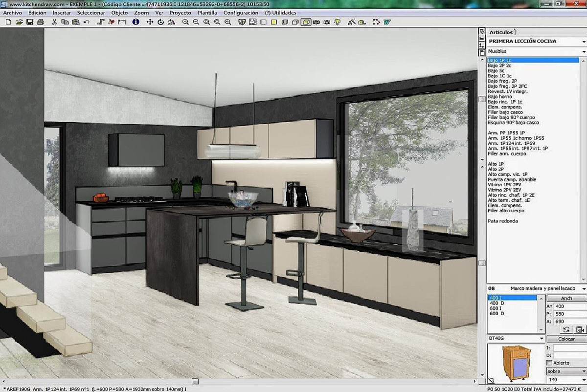Click the Print icon in toolbar

pos(40,22)
